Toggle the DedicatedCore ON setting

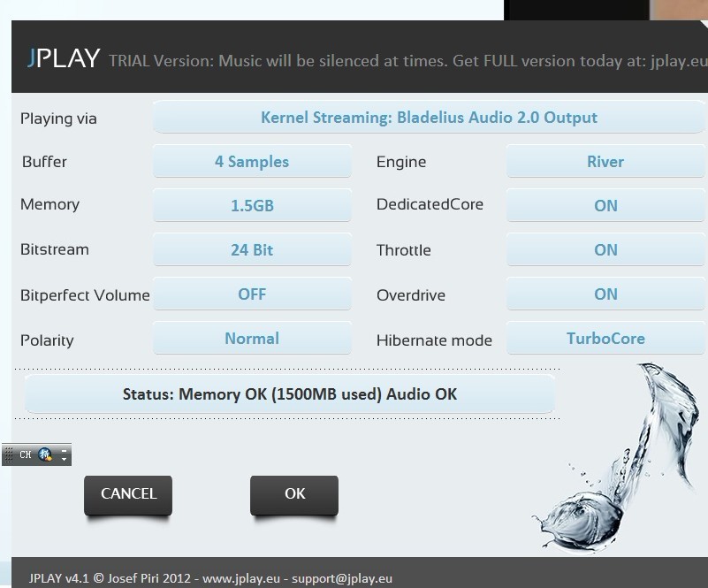[605, 205]
